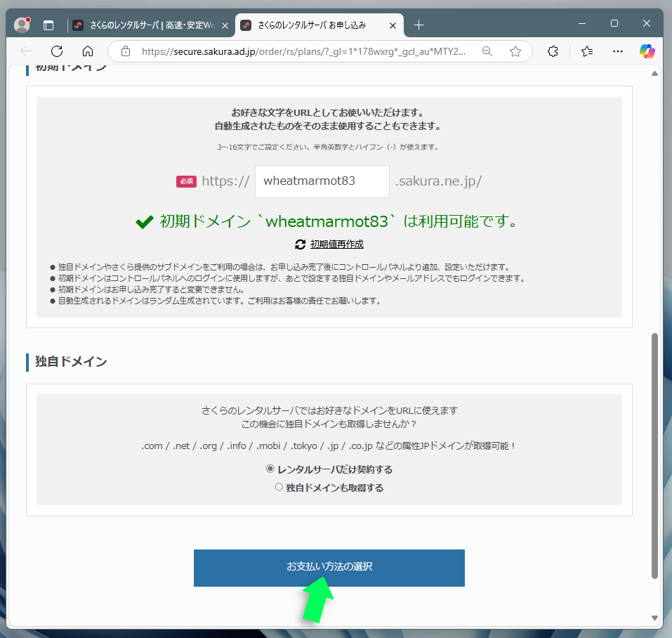Click the お支払い方法の選択 button

[x=329, y=568]
